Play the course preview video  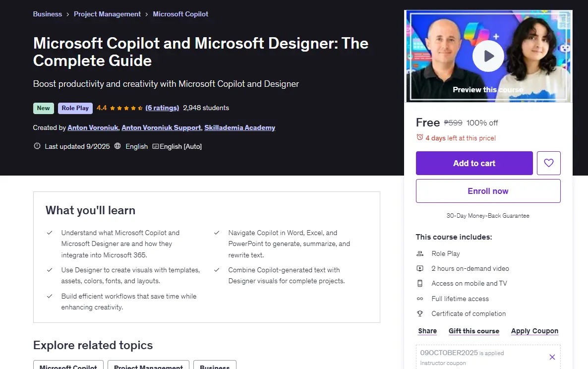pos(488,56)
